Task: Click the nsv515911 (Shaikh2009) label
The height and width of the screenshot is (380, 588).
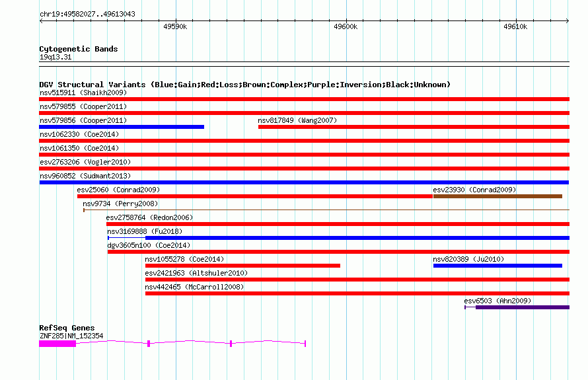Action: tap(83, 93)
